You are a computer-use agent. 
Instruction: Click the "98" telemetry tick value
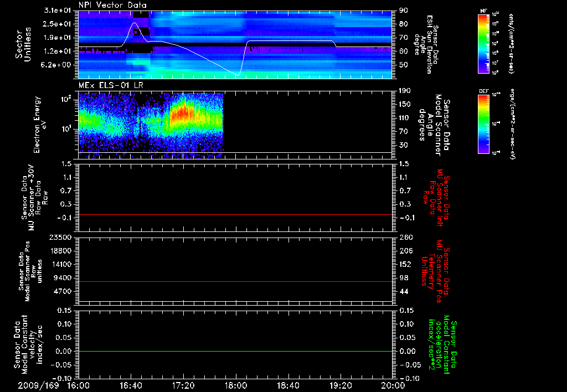(x=404, y=278)
